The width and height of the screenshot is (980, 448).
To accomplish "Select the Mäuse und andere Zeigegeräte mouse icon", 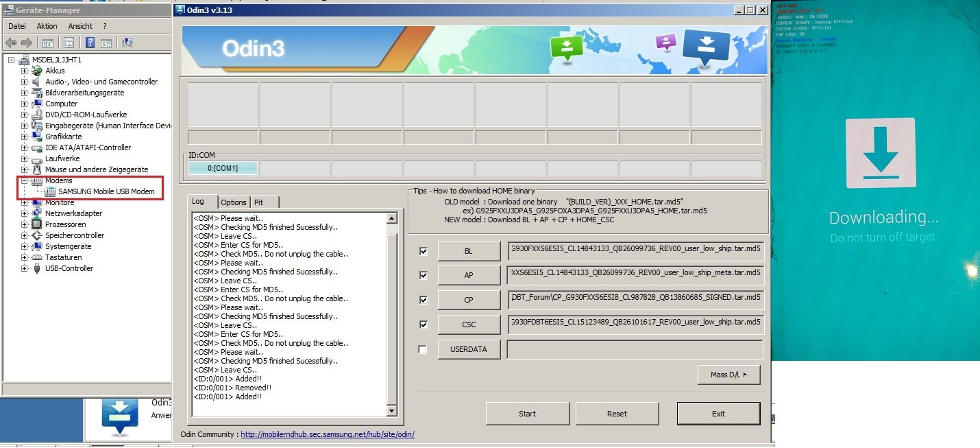I will pyautogui.click(x=37, y=169).
